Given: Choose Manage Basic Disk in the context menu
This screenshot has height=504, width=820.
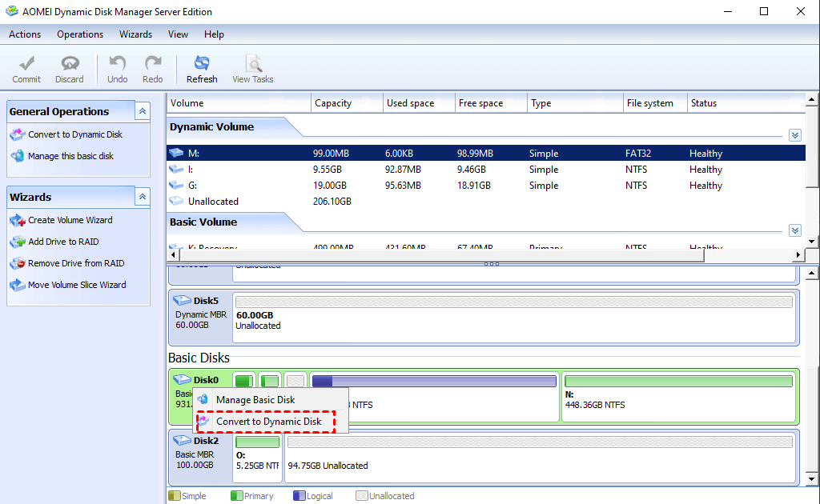Looking at the screenshot, I should 271,399.
